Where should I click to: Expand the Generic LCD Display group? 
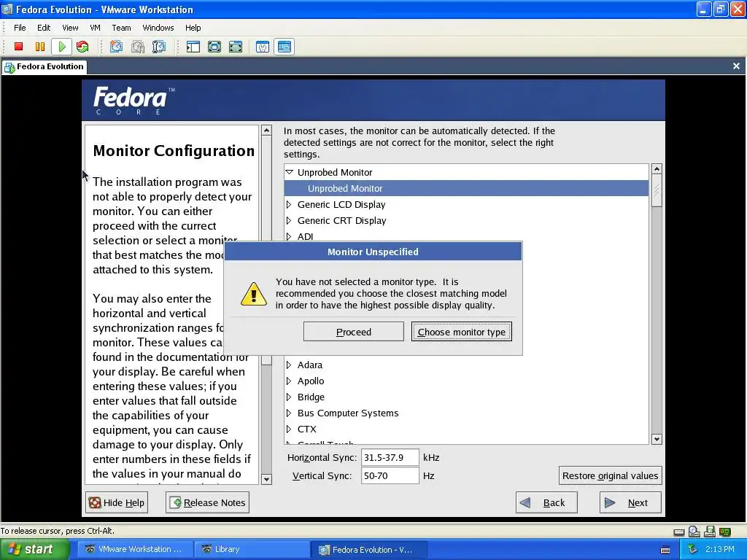click(x=289, y=205)
